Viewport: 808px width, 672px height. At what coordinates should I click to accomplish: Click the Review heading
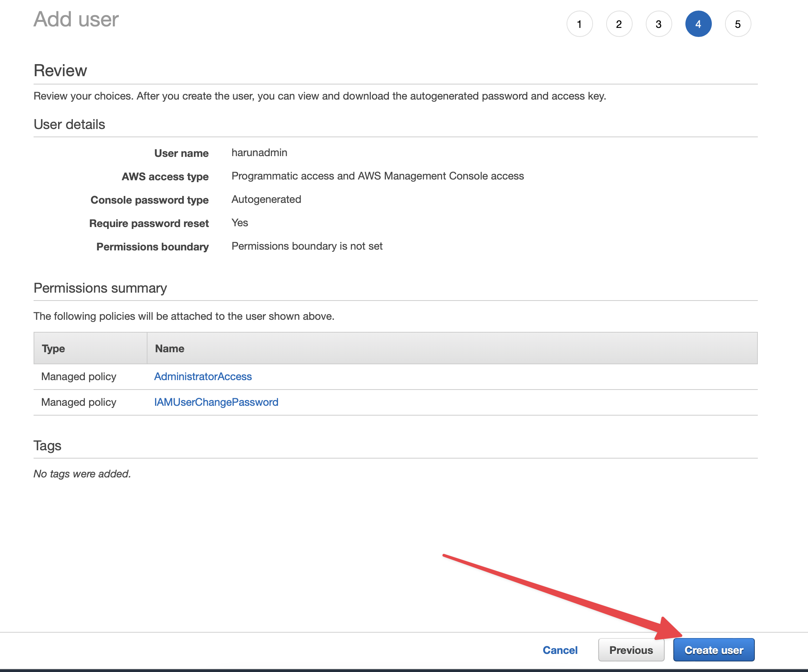pos(60,71)
